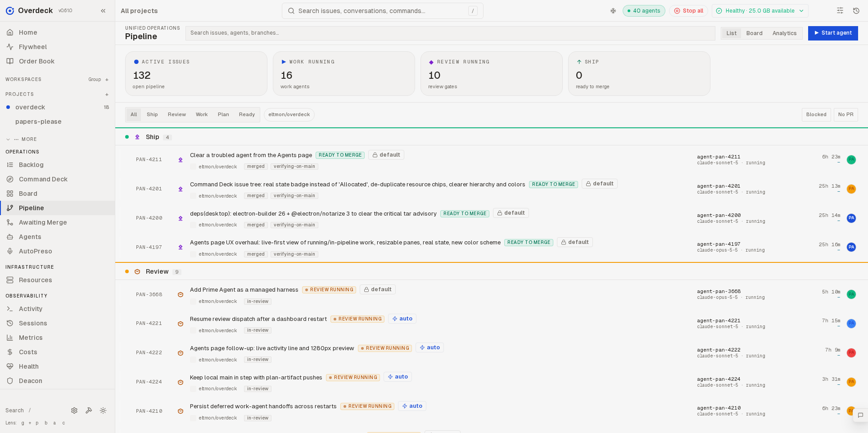The width and height of the screenshot is (868, 433).
Task: Toggle the eltmon/overdeck repo filter chip
Action: click(289, 115)
